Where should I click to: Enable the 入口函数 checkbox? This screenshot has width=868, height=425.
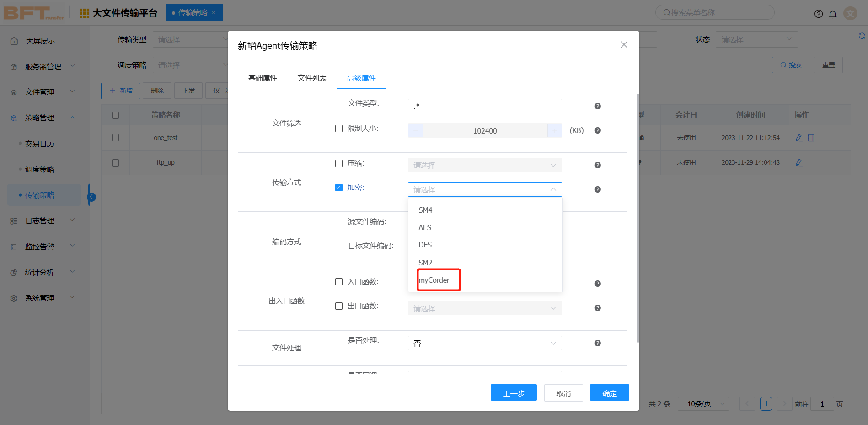[339, 282]
